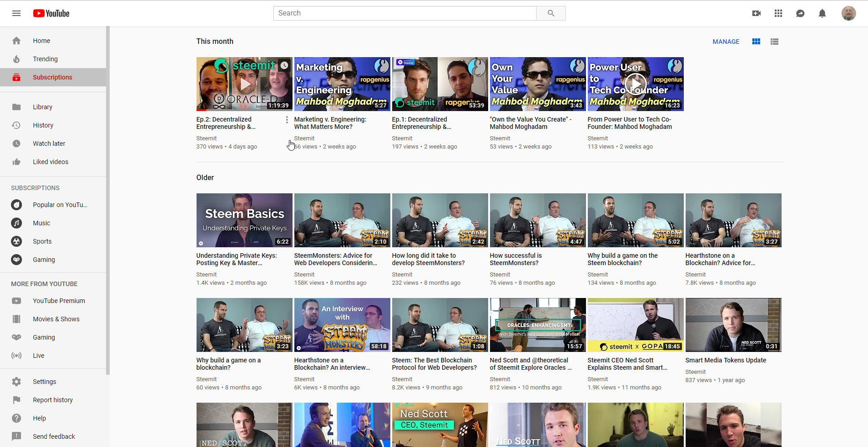
Task: Open more options for Ep.2 Decentralized video
Action: tap(287, 120)
